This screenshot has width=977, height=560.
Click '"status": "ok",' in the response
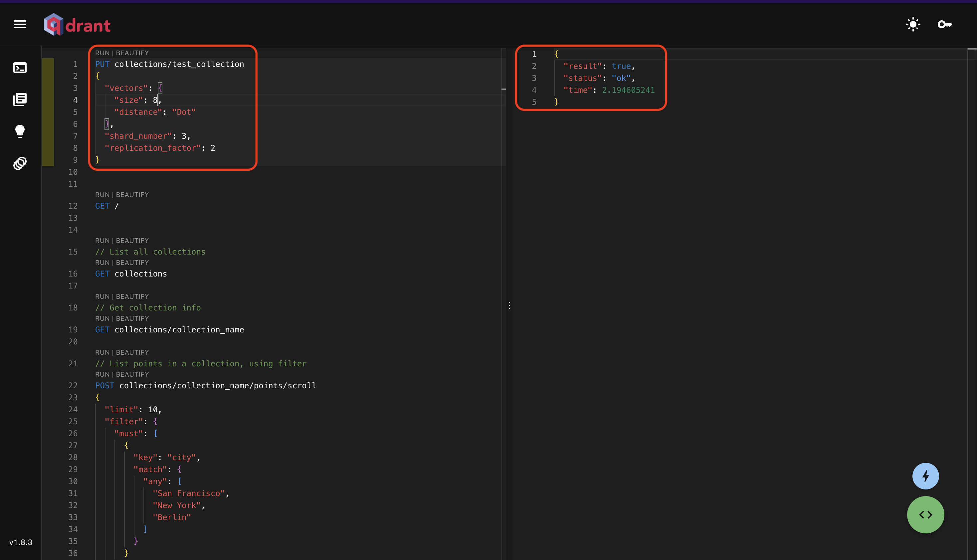point(599,78)
